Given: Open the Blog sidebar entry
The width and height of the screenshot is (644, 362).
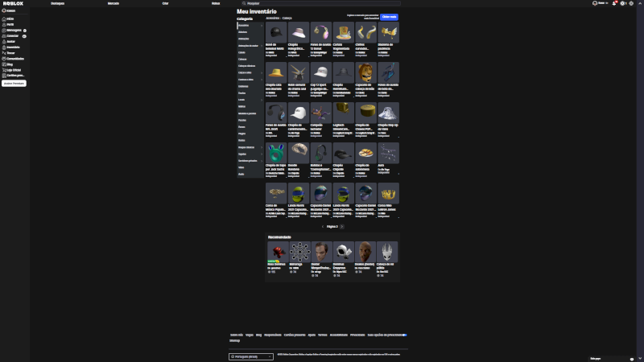Looking at the screenshot, I should point(8,64).
